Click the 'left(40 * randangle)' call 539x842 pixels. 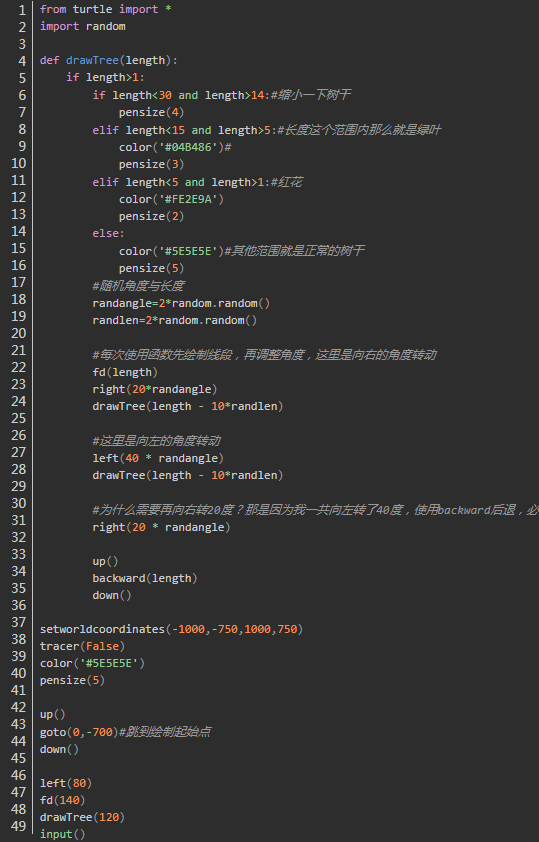pos(158,458)
